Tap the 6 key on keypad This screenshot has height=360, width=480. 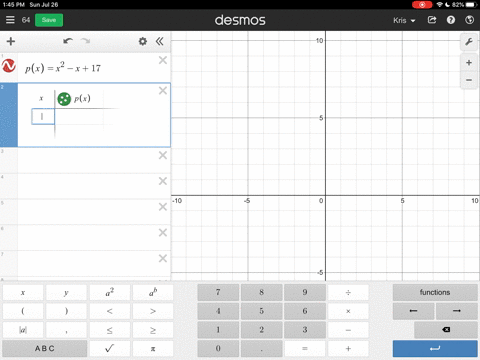(305, 311)
